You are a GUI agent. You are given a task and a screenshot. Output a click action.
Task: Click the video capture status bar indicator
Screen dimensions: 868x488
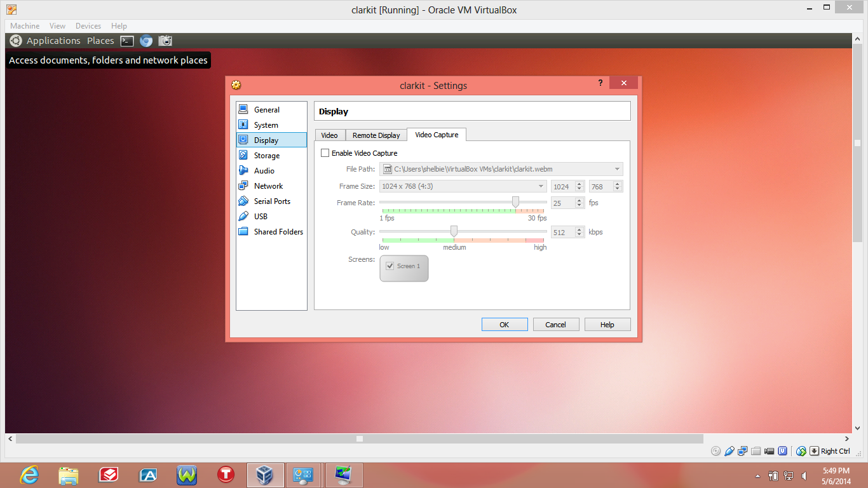[769, 451]
